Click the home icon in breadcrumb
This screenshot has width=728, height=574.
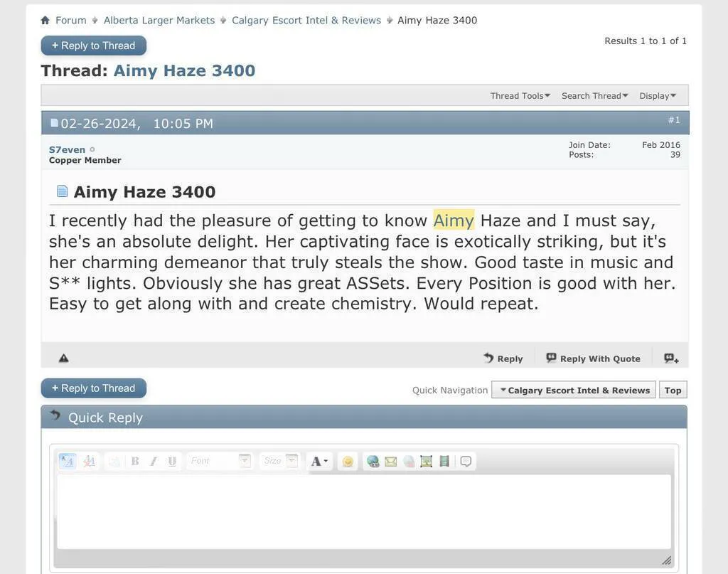point(45,21)
